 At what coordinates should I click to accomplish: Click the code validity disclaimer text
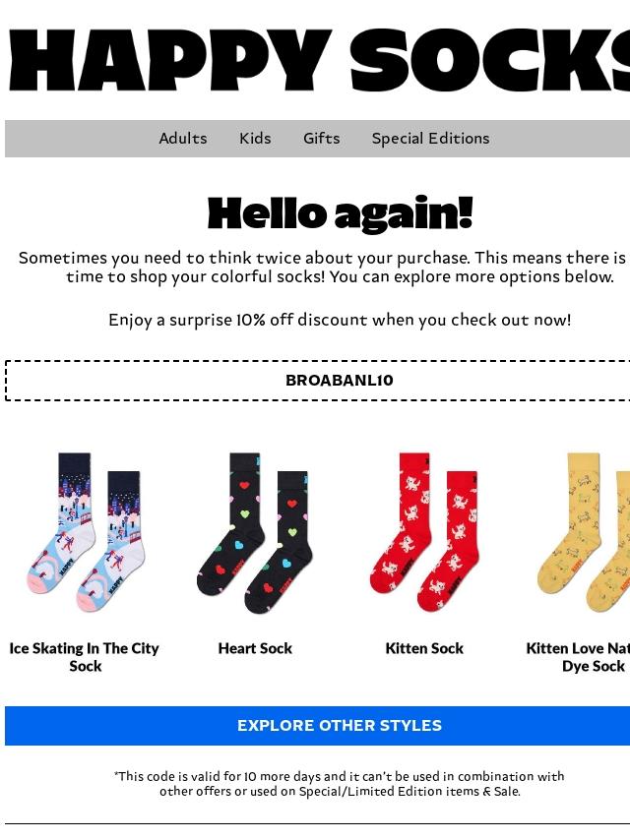point(340,783)
